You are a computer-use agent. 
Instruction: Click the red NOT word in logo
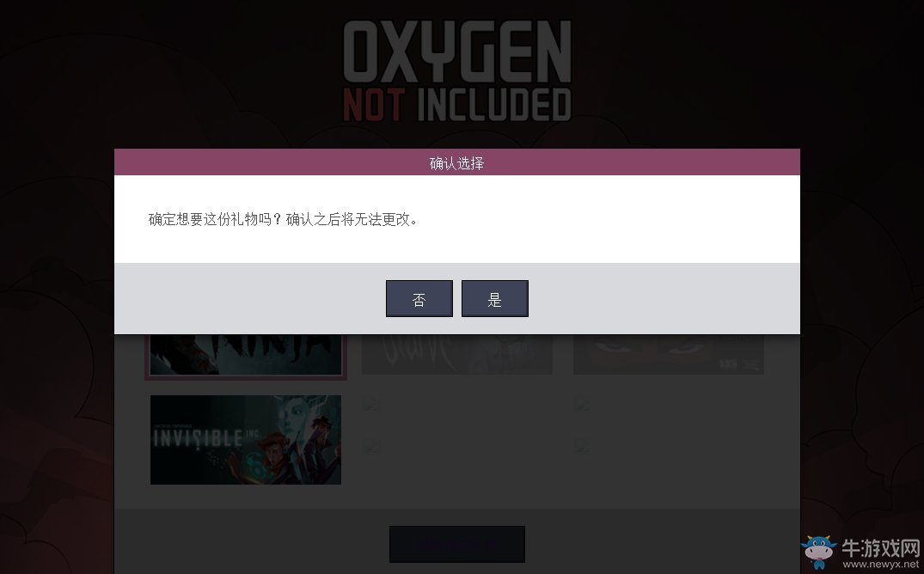click(x=374, y=104)
